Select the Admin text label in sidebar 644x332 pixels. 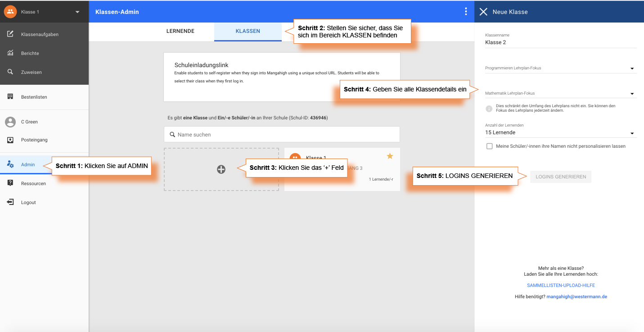[28, 164]
